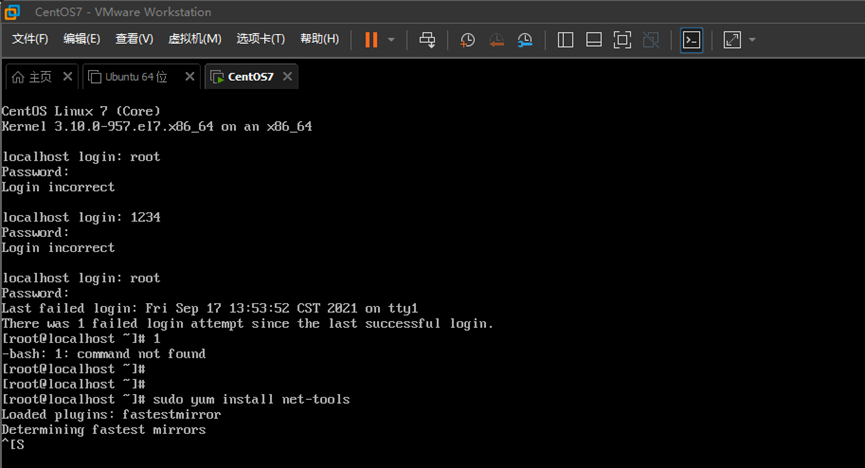This screenshot has height=468, width=865.
Task: Take a snapshot with the clock-plus icon
Action: [x=467, y=40]
